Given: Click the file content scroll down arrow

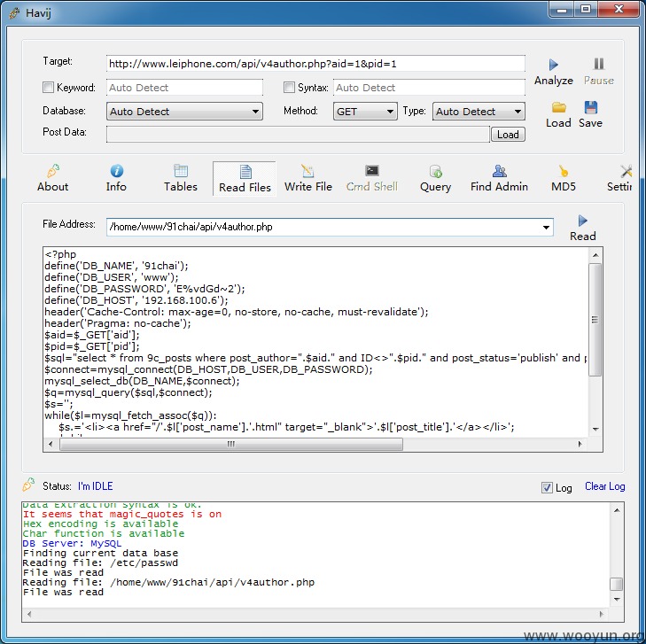Looking at the screenshot, I should point(595,429).
